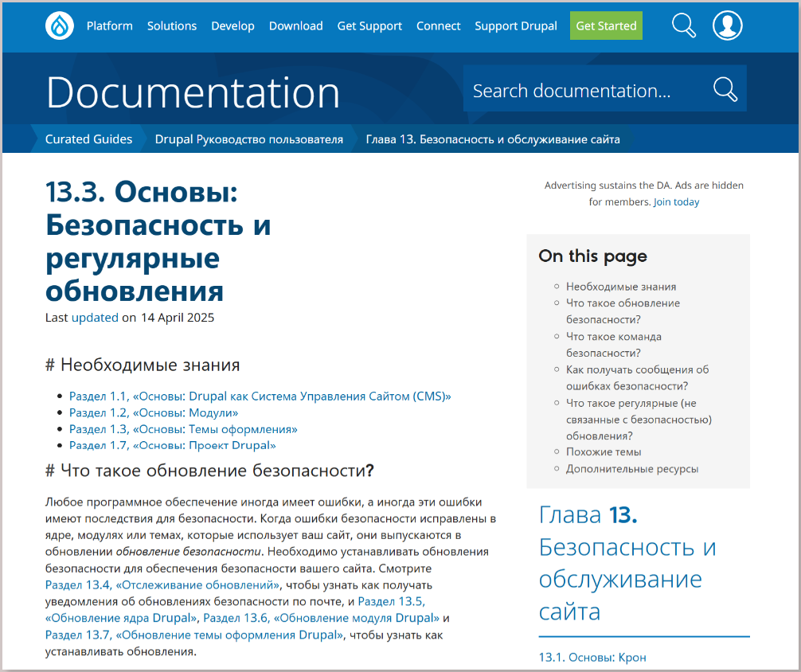Open the Develop menu
The width and height of the screenshot is (801, 672).
pos(232,26)
